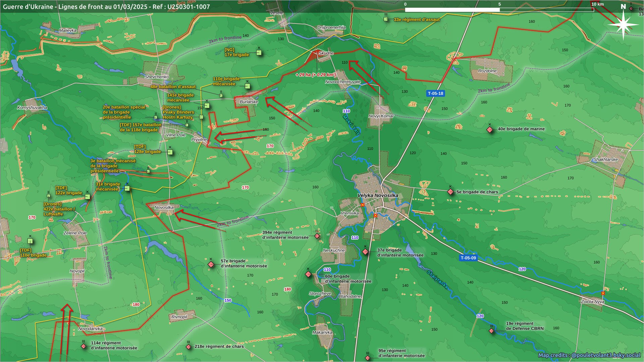Click the 422e bataillon Luftwaffe drones label

tap(59, 209)
